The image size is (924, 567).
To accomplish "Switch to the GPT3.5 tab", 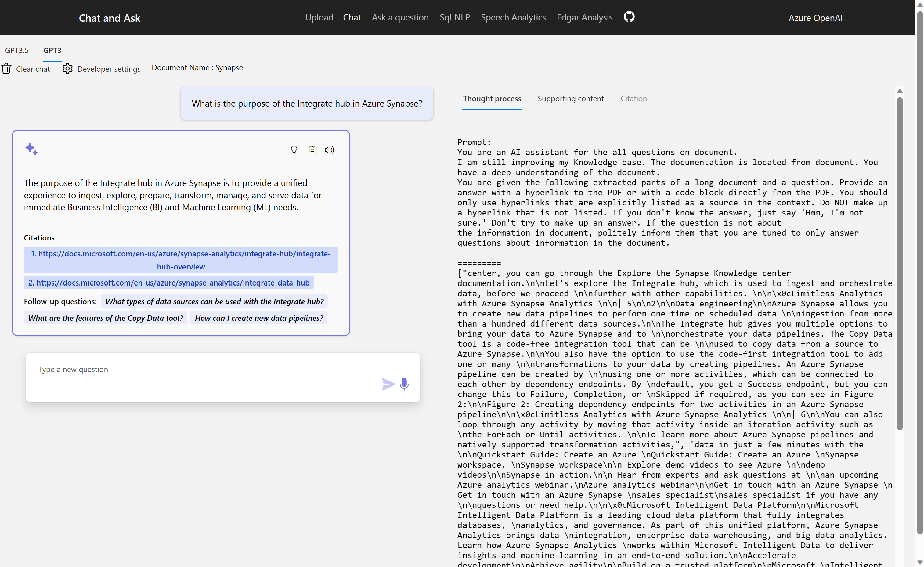I will pos(16,50).
